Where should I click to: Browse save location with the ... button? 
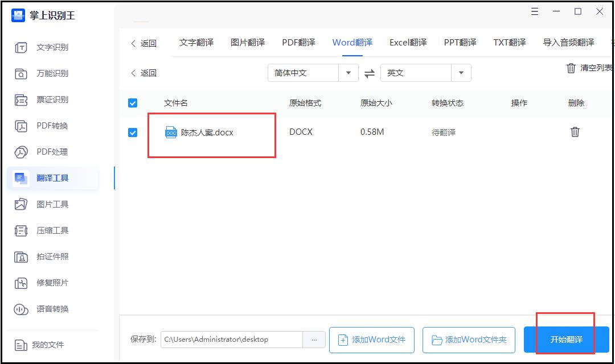click(x=314, y=339)
